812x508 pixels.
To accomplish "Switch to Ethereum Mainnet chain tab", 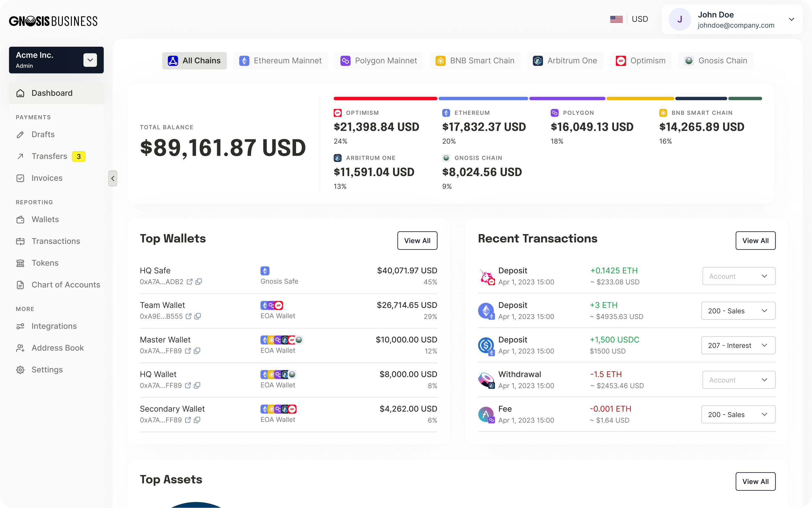I will (280, 61).
